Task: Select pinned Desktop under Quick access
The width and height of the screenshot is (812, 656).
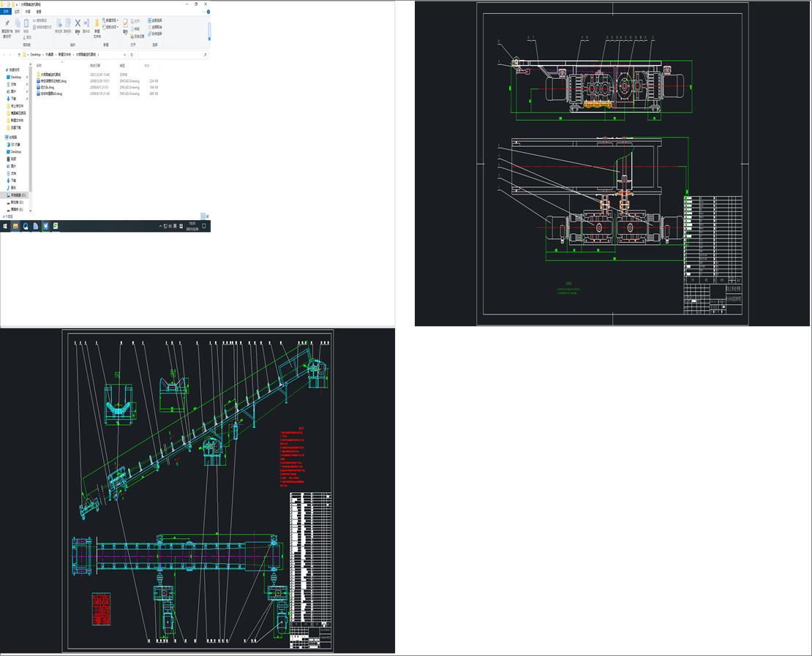Action: pyautogui.click(x=16, y=77)
